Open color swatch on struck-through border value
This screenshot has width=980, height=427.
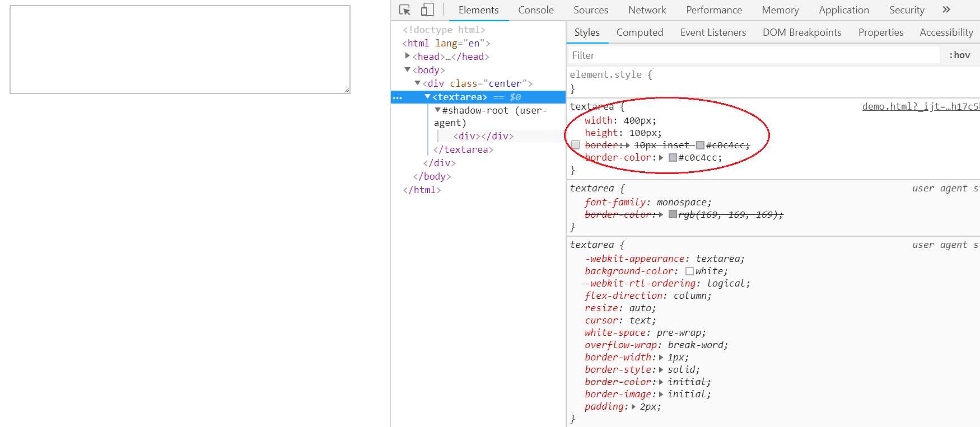(700, 146)
